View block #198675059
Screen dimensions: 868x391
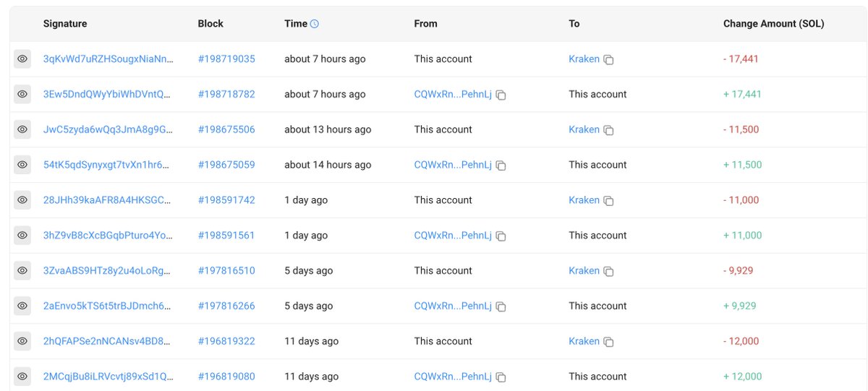226,165
